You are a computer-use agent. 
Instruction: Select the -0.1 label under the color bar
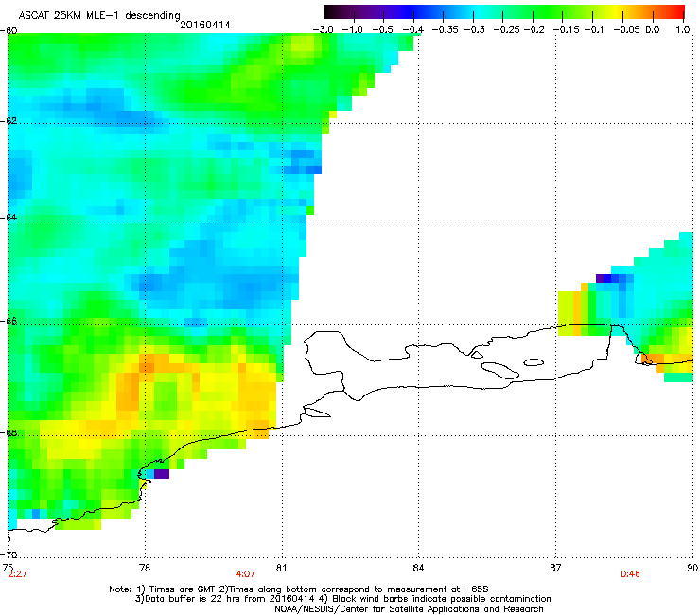coord(594,30)
